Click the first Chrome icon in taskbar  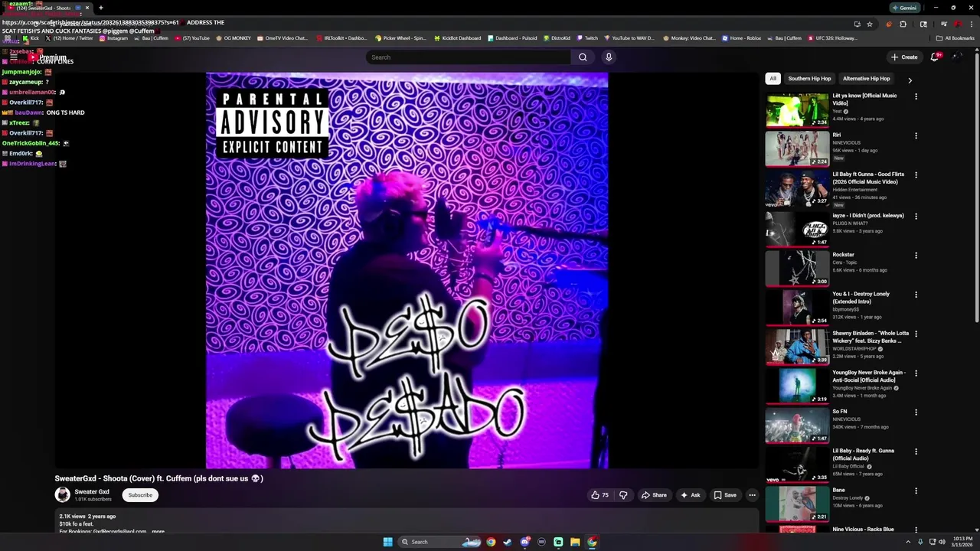491,542
